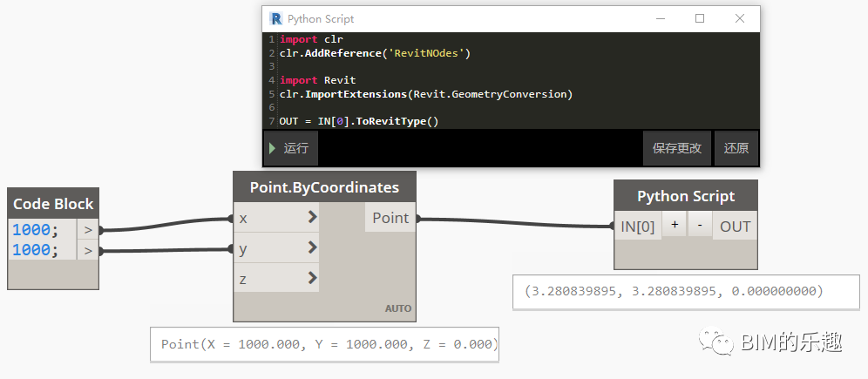Click the clr.AddReference('RevitNOdes') code line

click(x=375, y=53)
